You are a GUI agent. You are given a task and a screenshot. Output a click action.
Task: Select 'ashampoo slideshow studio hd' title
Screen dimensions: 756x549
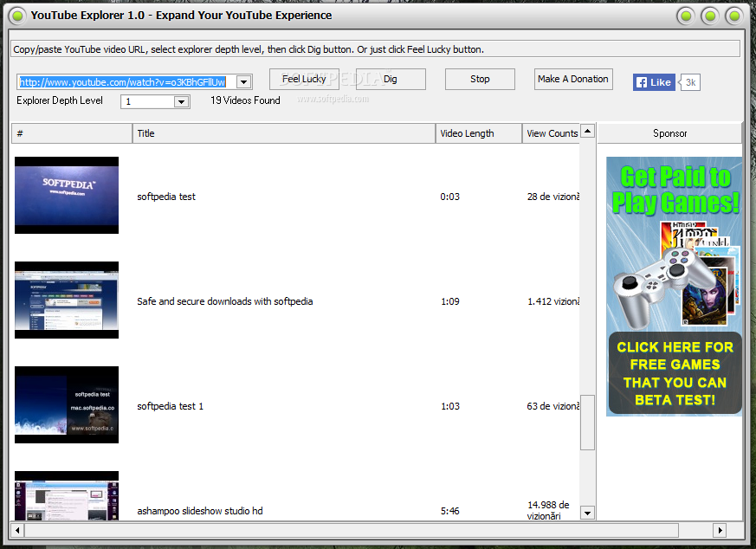tap(199, 511)
